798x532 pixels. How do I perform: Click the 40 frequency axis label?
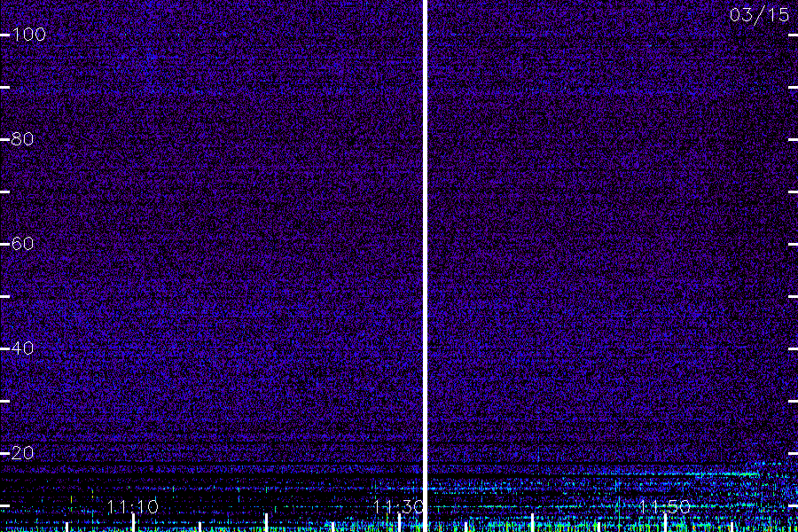click(x=22, y=348)
